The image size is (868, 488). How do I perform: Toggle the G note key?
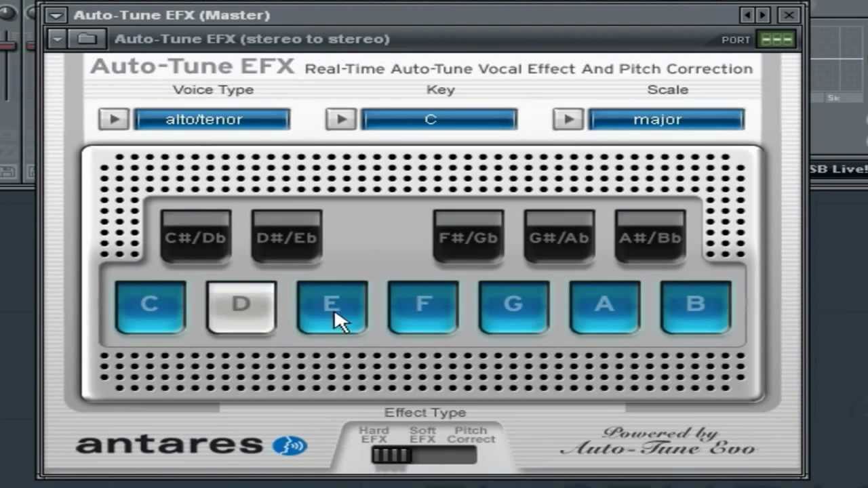[x=513, y=307]
